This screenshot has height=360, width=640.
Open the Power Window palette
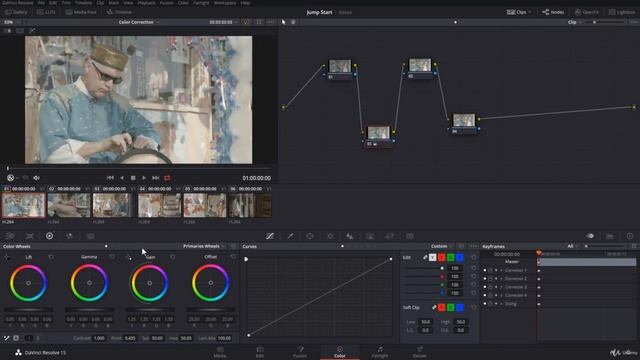pos(310,236)
